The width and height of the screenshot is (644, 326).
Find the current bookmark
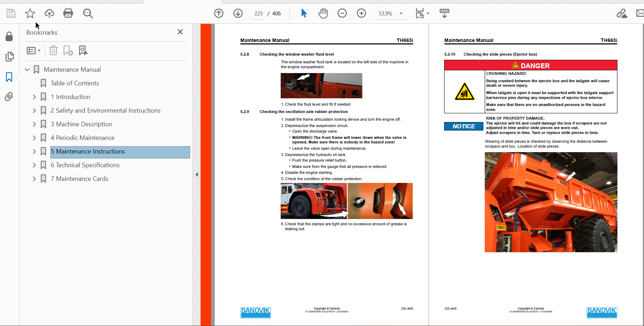point(83,51)
